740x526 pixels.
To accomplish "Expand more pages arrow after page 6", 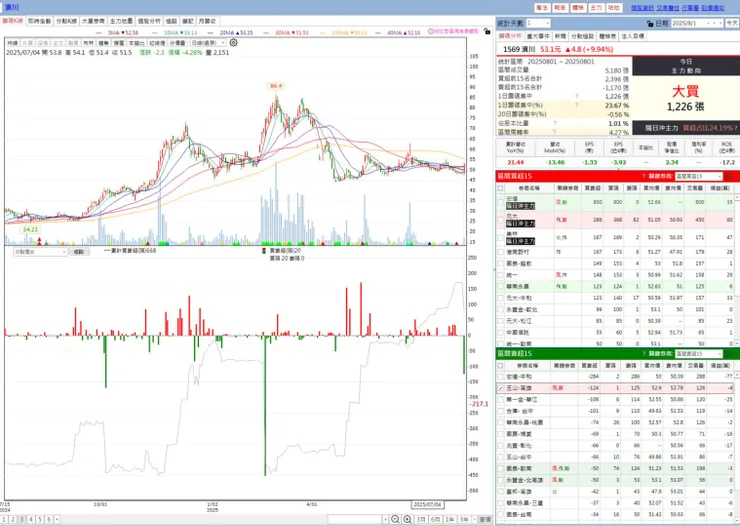I will point(57,519).
